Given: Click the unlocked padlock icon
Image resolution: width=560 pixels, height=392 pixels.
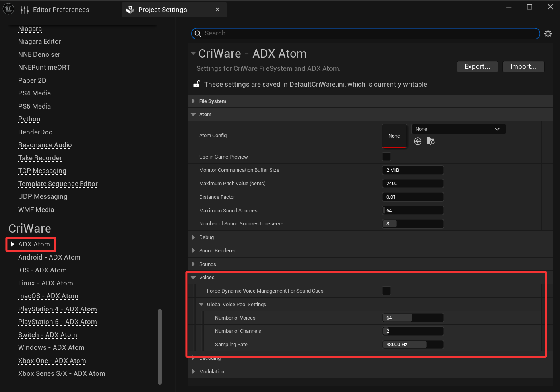Looking at the screenshot, I should (196, 84).
